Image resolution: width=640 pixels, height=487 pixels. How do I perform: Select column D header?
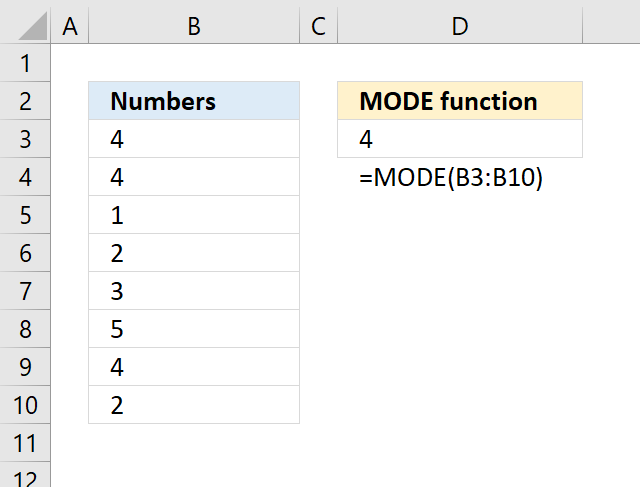pyautogui.click(x=460, y=26)
